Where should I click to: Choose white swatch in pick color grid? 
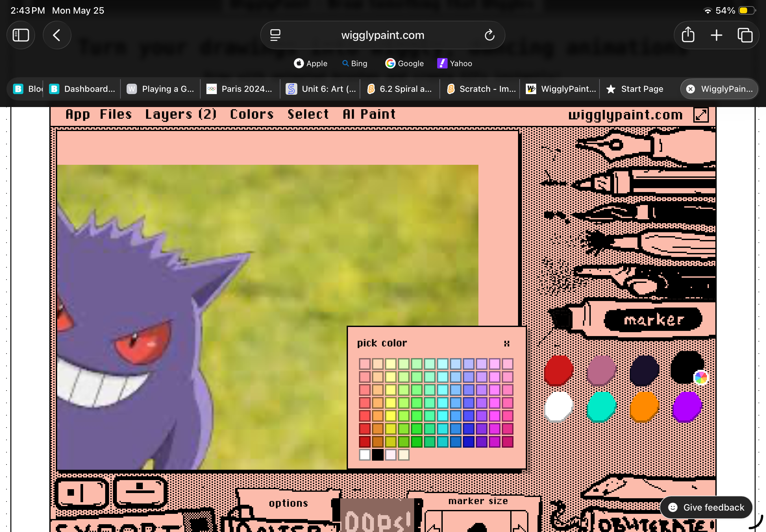[364, 455]
